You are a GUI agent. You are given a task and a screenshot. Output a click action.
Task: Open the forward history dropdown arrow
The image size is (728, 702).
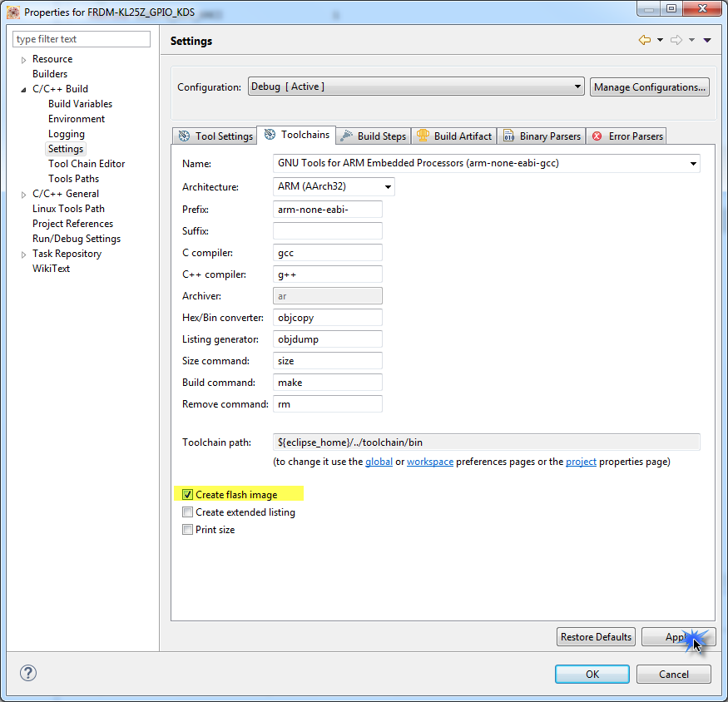[x=691, y=41]
